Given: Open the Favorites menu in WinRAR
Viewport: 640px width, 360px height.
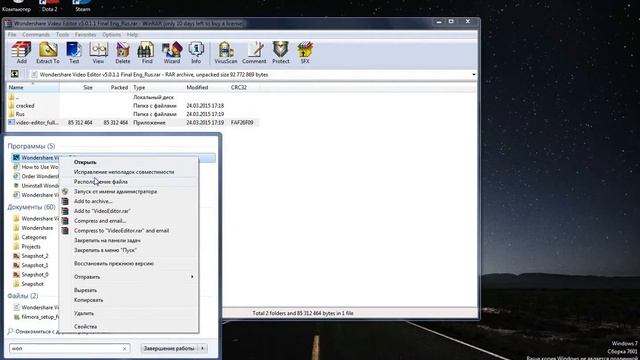Looking at the screenshot, I should [x=85, y=35].
